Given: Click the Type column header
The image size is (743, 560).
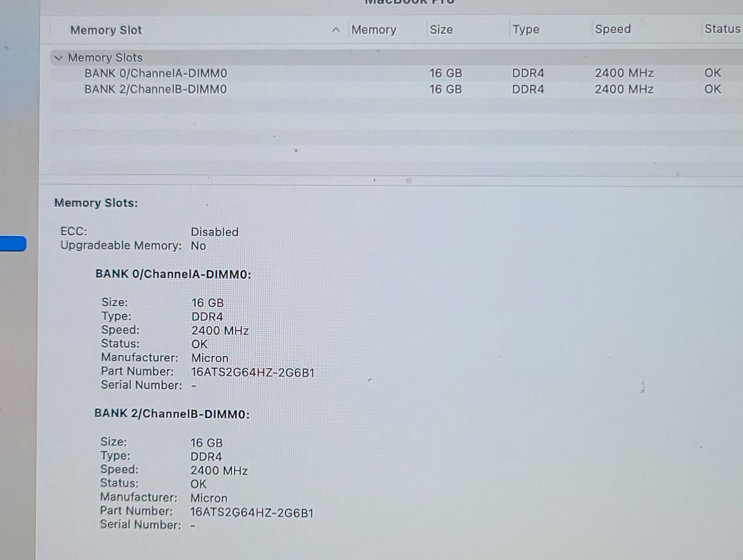Looking at the screenshot, I should click(x=526, y=29).
